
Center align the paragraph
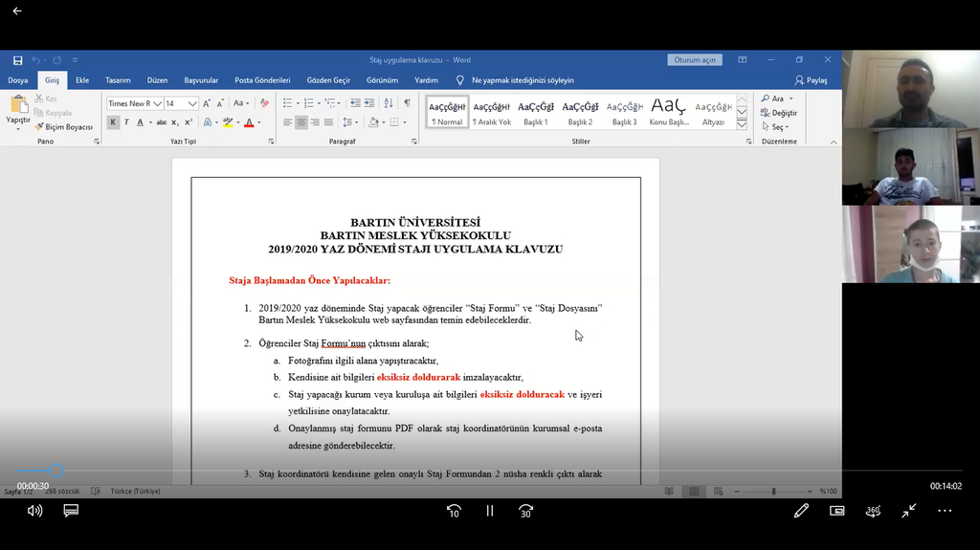[x=301, y=122]
